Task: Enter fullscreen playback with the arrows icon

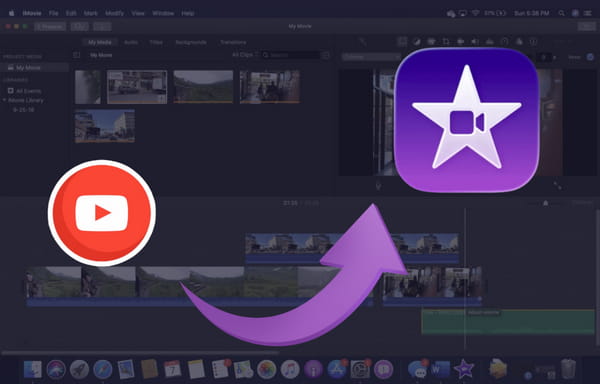Action: coord(558,185)
